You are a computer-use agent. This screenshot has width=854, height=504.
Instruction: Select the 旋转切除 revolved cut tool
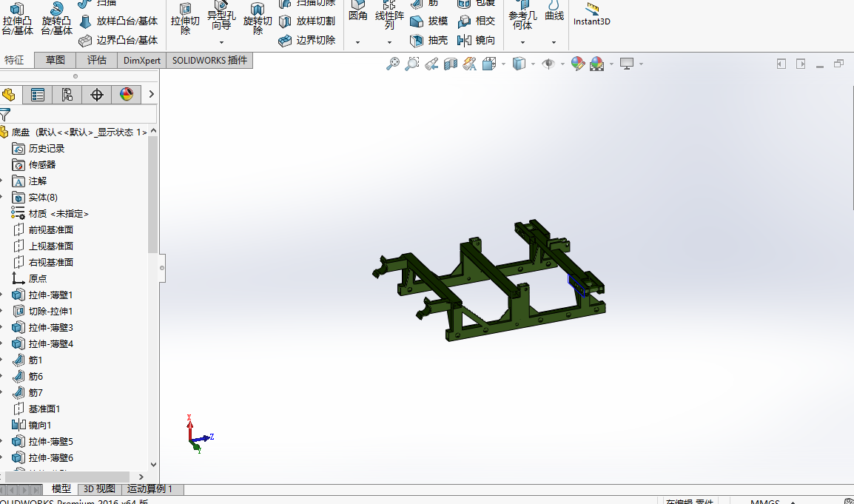[x=258, y=19]
